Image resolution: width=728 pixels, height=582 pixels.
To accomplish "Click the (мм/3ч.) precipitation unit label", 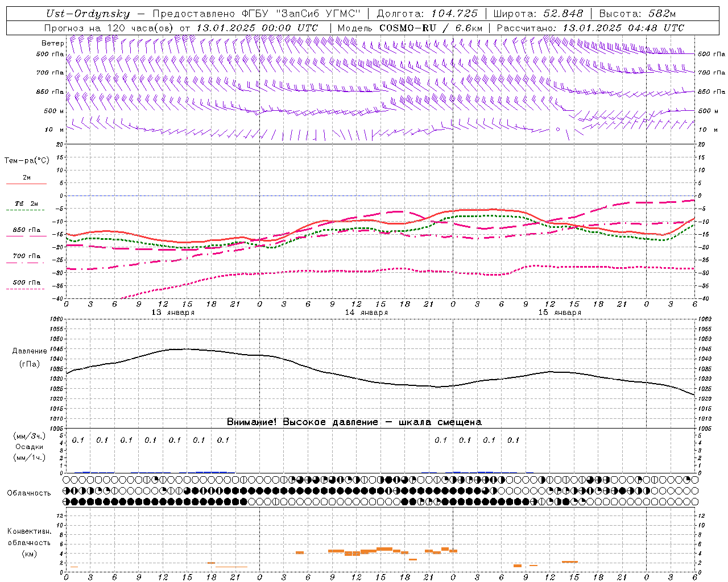I will (x=30, y=436).
